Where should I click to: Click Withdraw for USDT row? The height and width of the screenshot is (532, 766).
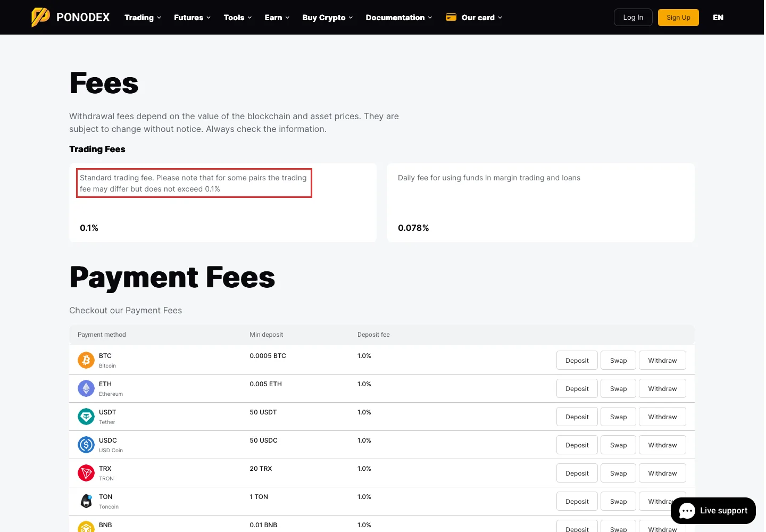click(662, 417)
